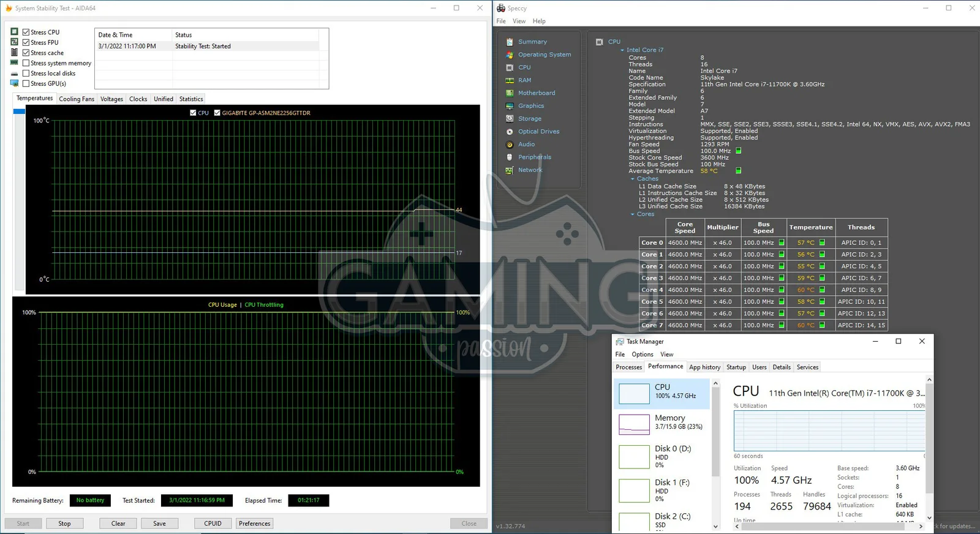Click the Speccy title bar icon

point(501,8)
